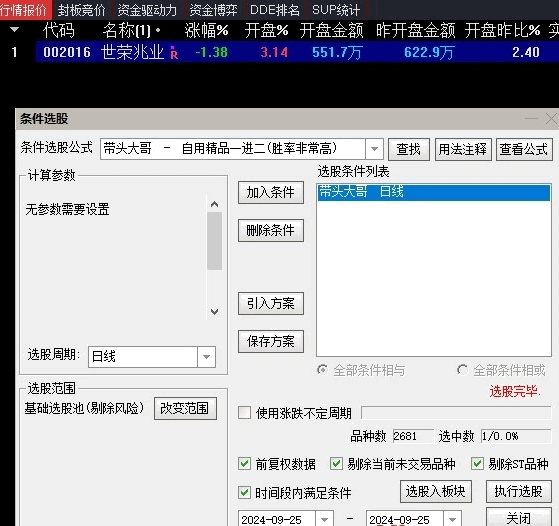Image resolution: width=559 pixels, height=526 pixels.
Task: Toggle the 剔除ST品种 checkbox
Action: click(477, 464)
